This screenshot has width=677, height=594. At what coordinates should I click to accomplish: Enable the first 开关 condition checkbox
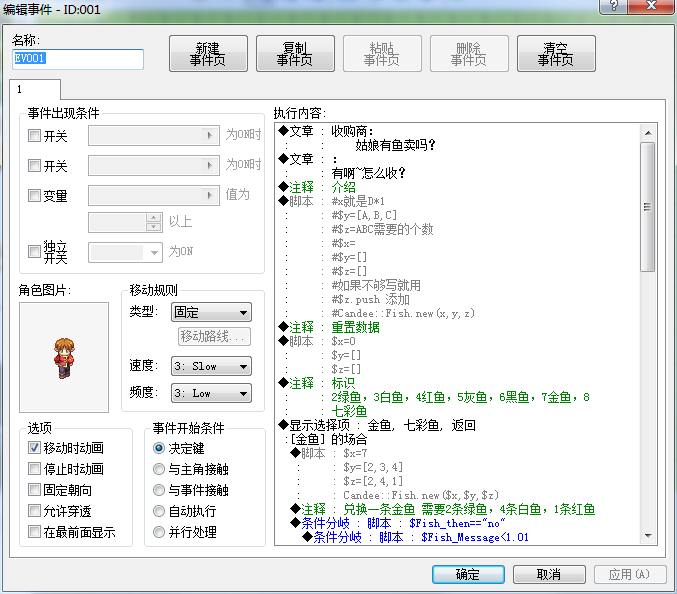coord(34,136)
